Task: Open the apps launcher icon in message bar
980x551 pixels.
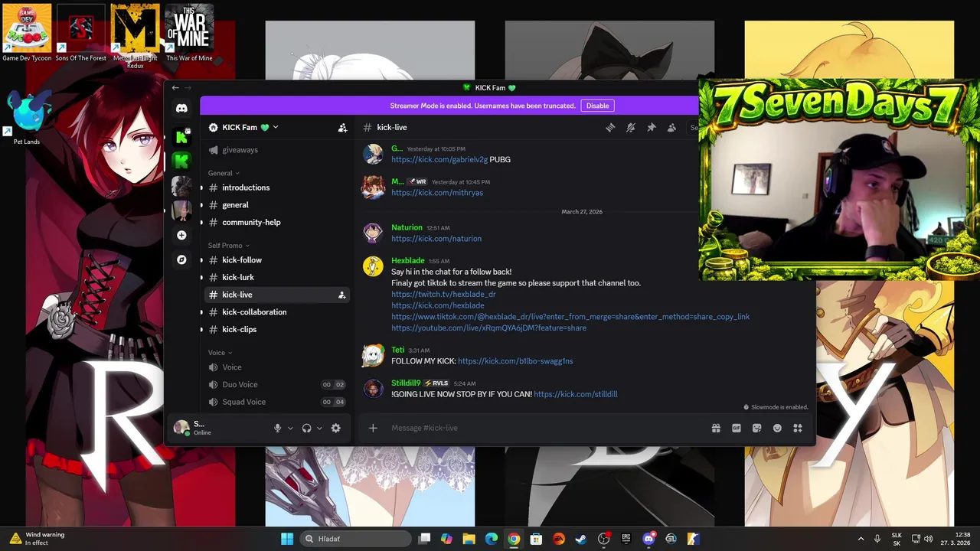Action: (x=797, y=428)
